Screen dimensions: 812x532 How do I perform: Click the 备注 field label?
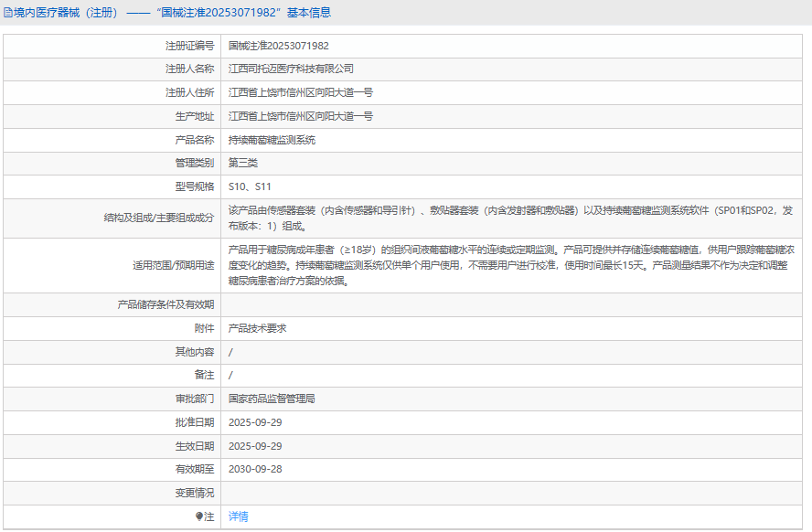[x=205, y=375]
